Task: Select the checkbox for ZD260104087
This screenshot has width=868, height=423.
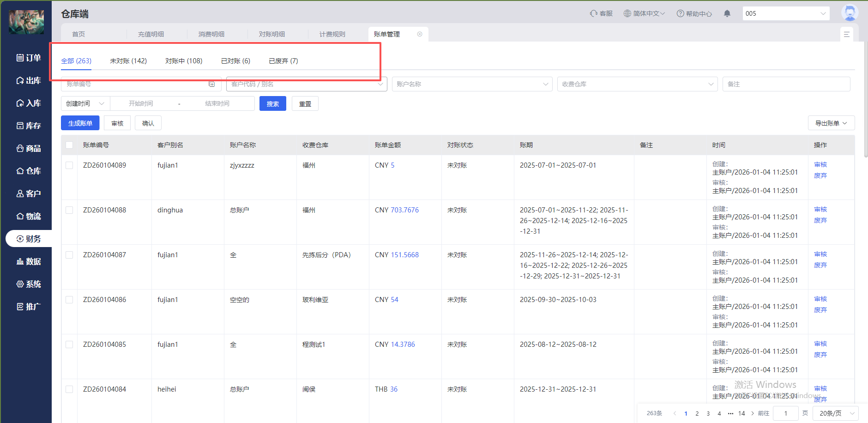Action: click(x=69, y=255)
